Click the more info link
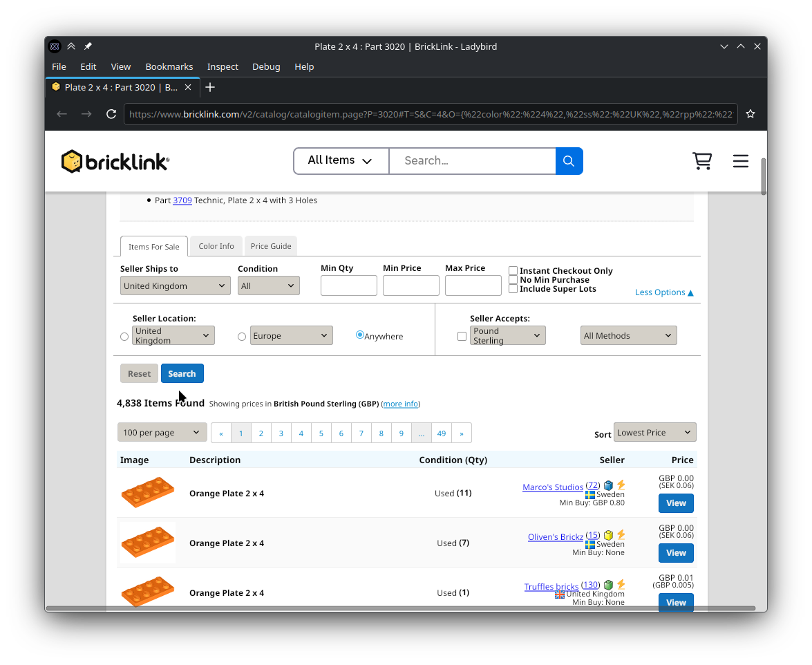812x665 pixels. tap(401, 404)
